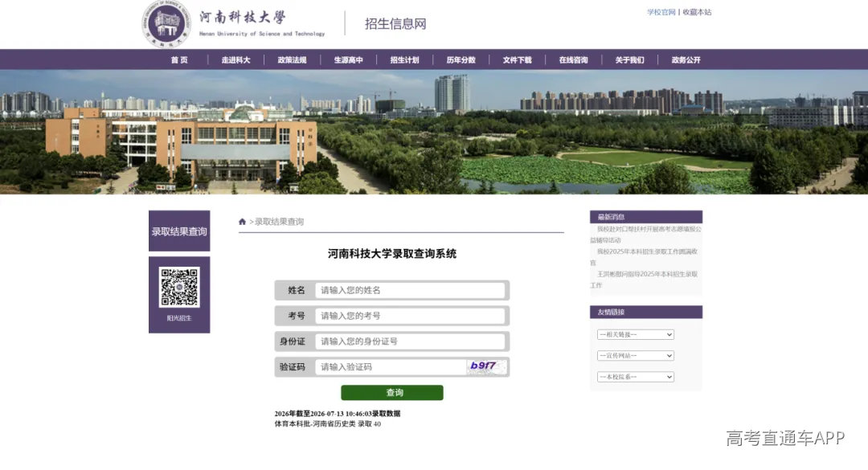Viewport: 868px width, 470px height.
Task: Focus the 姓名 name input field
Action: [410, 290]
